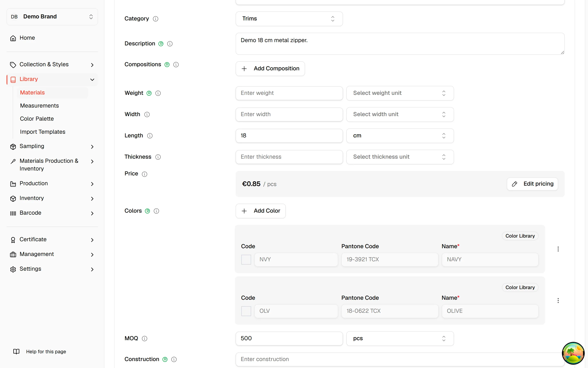Click the green D badge next to Description
This screenshot has height=368, width=588.
161,44
